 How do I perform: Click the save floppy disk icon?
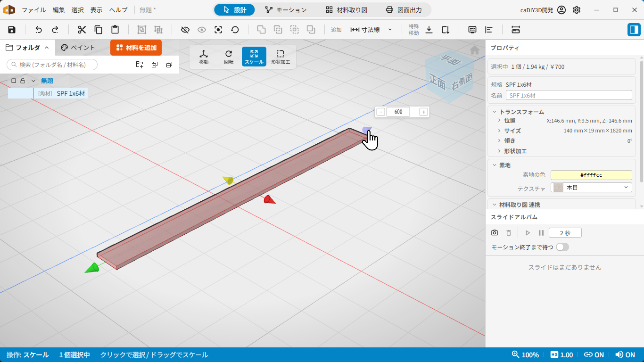click(x=12, y=30)
